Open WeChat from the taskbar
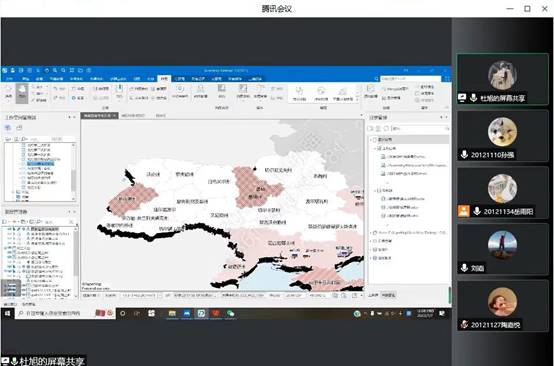The width and height of the screenshot is (554, 366). tap(230, 313)
